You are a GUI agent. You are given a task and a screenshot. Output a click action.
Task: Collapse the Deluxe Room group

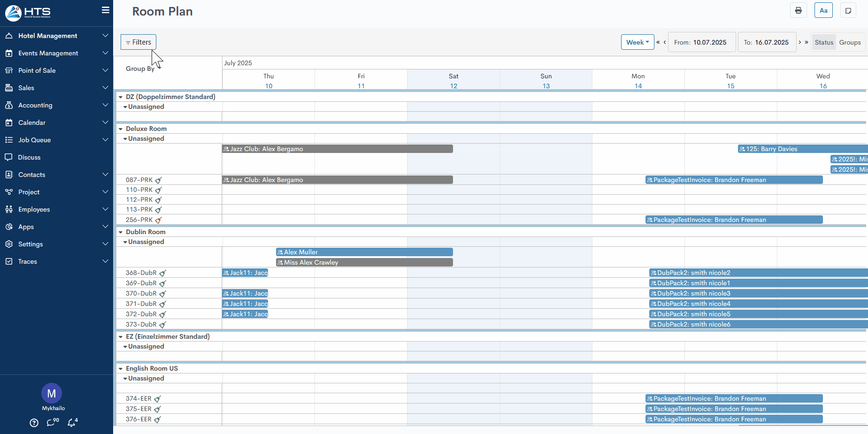click(x=121, y=129)
